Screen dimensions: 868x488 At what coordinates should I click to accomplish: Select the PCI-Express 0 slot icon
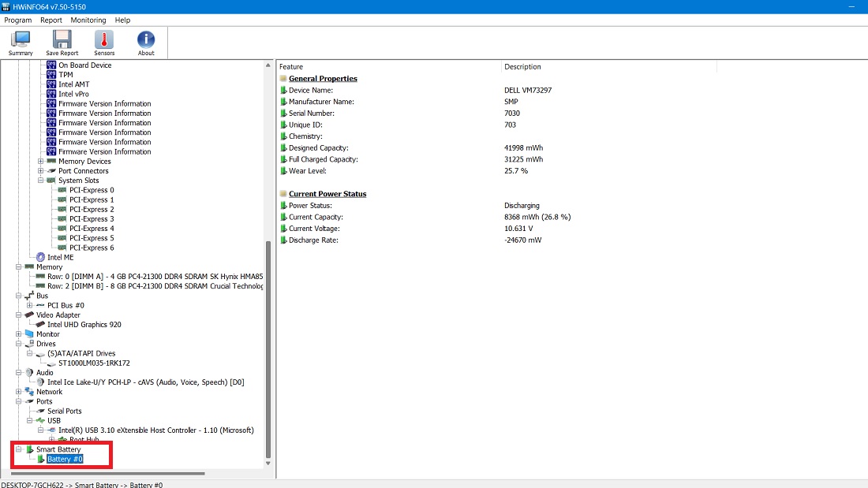[x=62, y=190]
